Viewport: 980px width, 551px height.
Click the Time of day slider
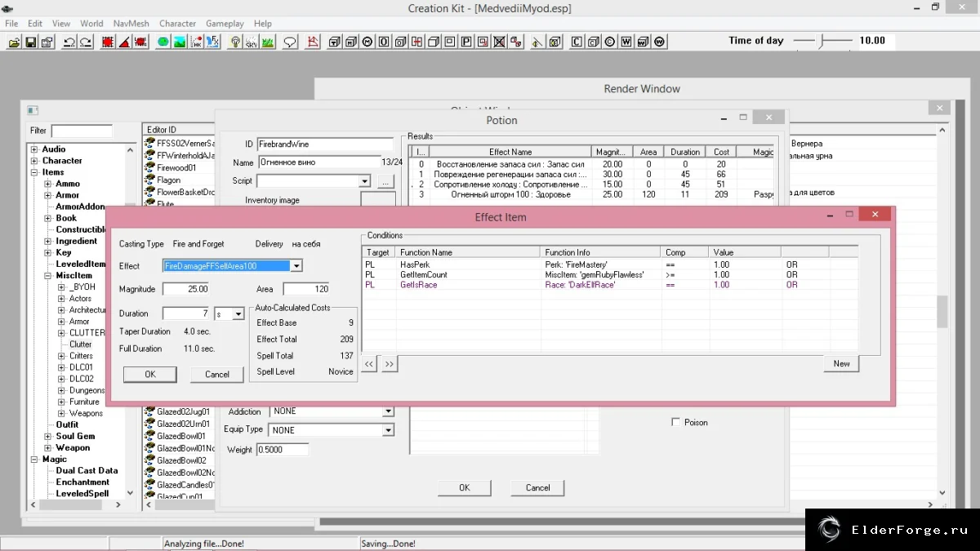823,40
